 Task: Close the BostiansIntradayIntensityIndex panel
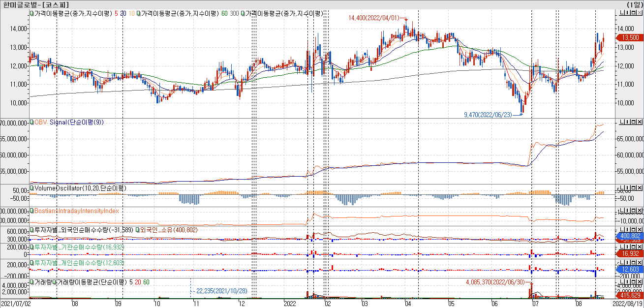[640, 211]
